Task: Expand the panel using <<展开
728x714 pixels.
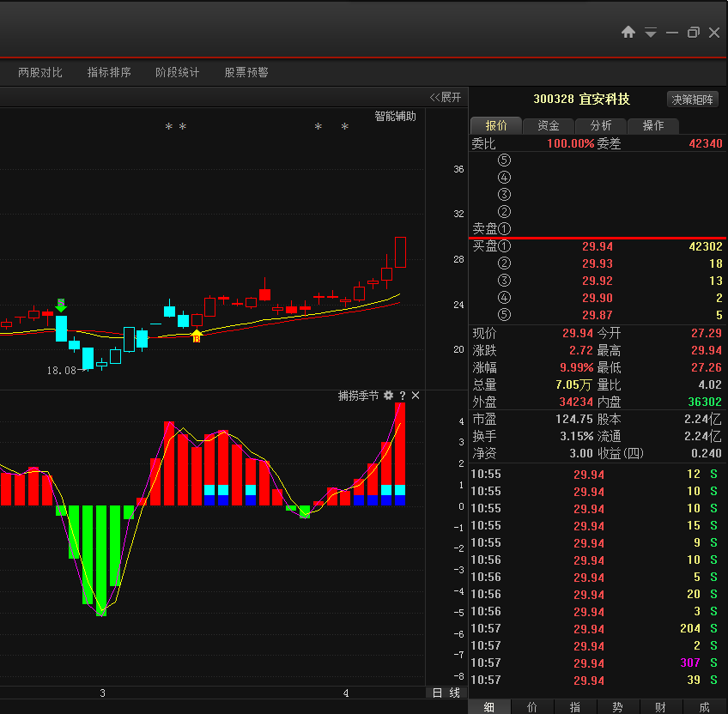Action: 446,97
